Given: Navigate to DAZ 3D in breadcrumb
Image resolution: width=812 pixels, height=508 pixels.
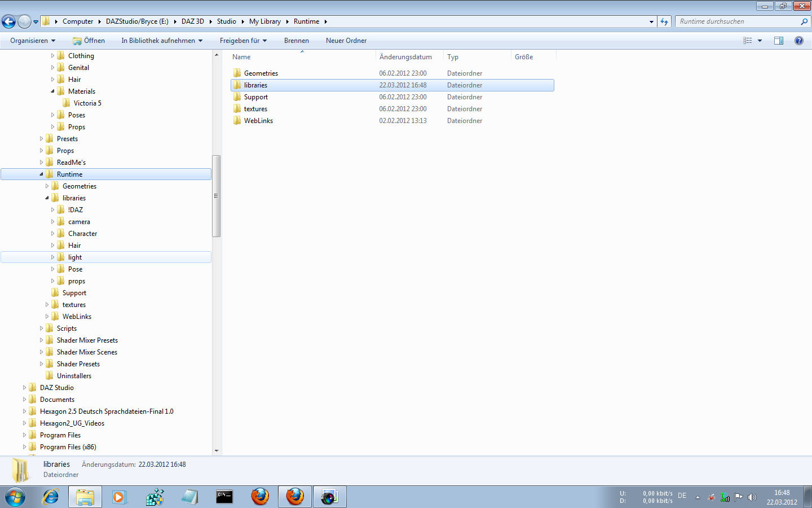Looking at the screenshot, I should [x=193, y=21].
